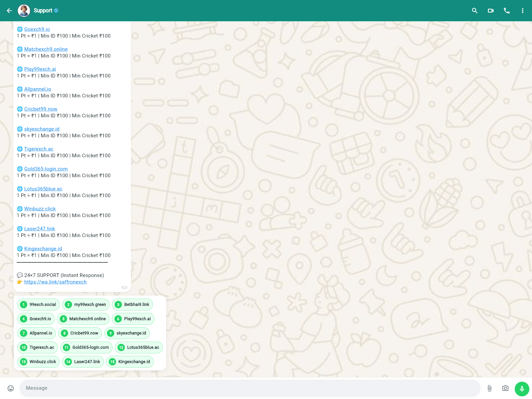Click the rate line under Goexch9.io
The width and height of the screenshot is (532, 399).
click(x=64, y=36)
